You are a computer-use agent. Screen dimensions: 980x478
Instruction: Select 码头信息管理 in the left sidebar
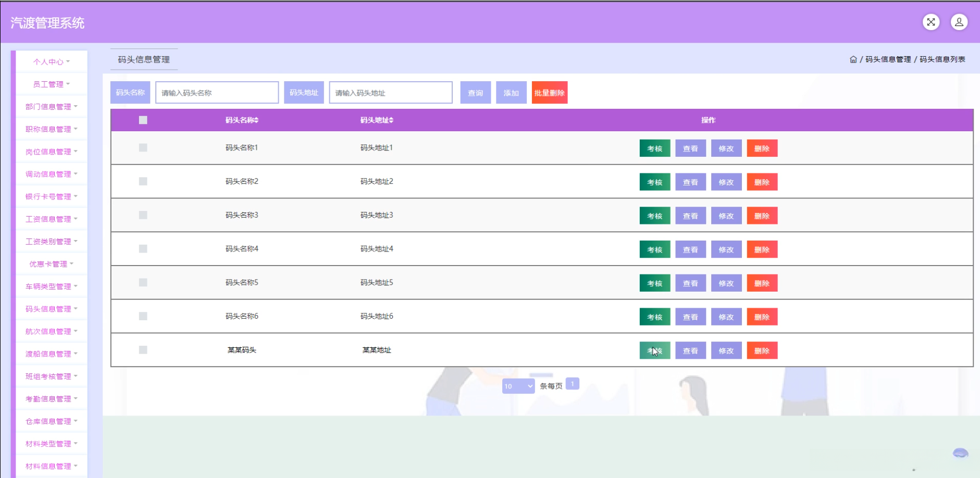pos(52,309)
